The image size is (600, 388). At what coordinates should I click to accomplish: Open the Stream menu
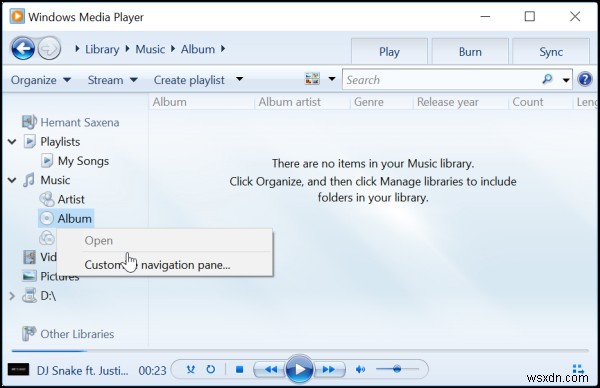tap(112, 80)
